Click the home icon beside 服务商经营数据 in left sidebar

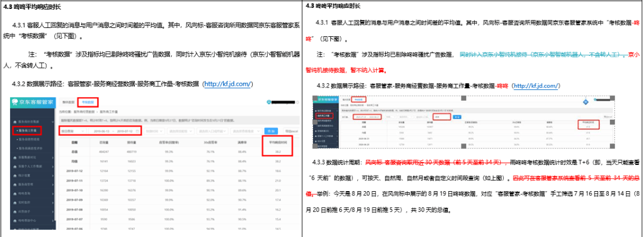click(x=15, y=122)
